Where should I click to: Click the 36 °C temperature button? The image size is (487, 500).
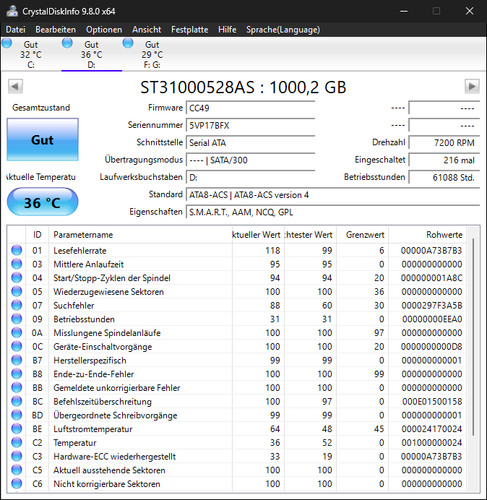pos(43,202)
